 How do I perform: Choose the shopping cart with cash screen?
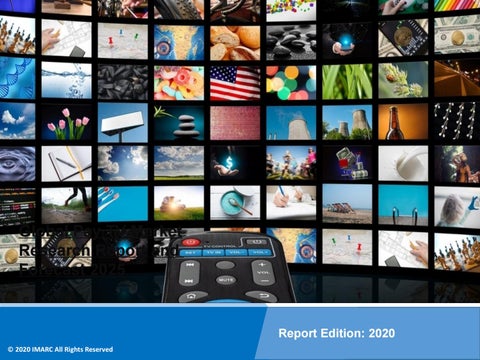347,163
